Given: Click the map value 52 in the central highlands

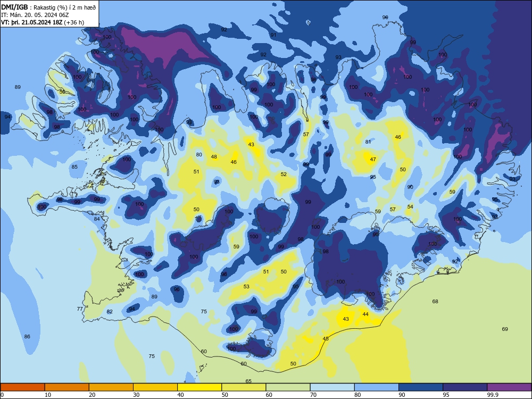Looking at the screenshot, I should click(x=284, y=174).
